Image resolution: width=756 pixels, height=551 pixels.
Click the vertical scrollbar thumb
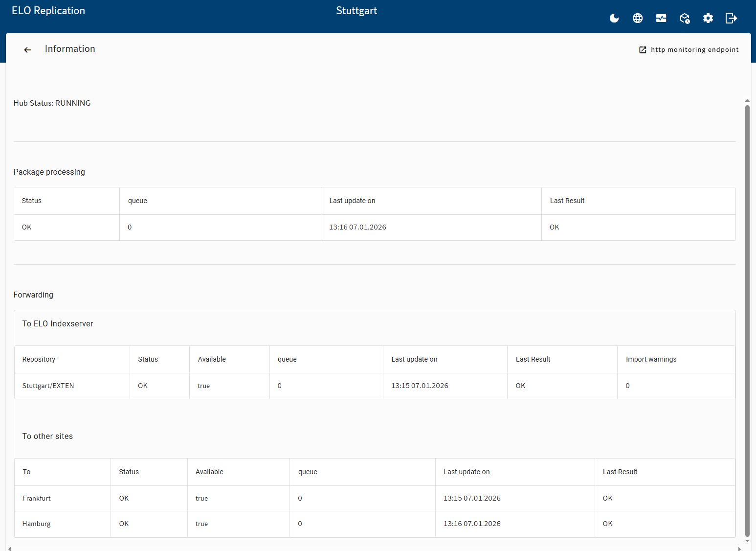747,321
